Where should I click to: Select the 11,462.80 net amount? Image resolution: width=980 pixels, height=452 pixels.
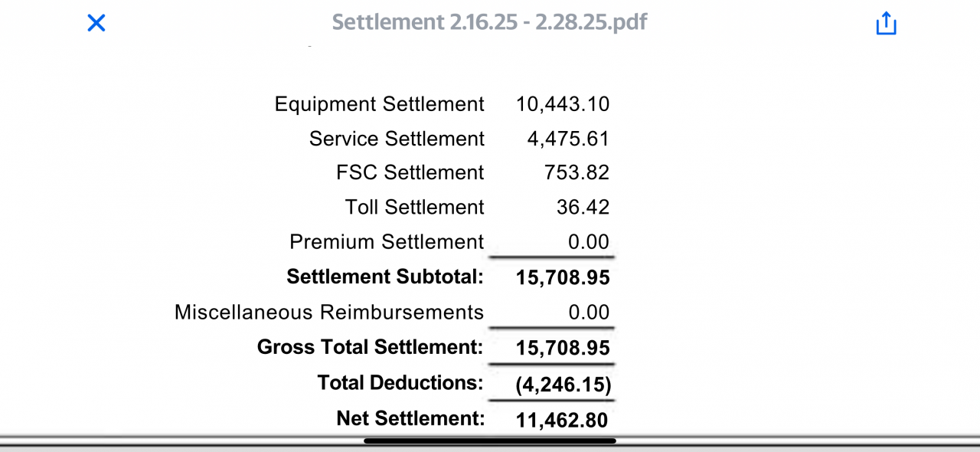(563, 420)
